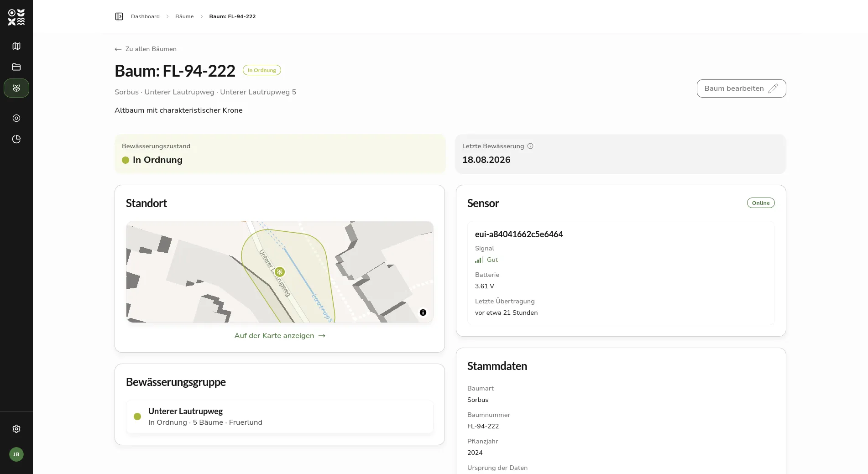Click the signal strength bars icon
This screenshot has width=868, height=474.
479,260
